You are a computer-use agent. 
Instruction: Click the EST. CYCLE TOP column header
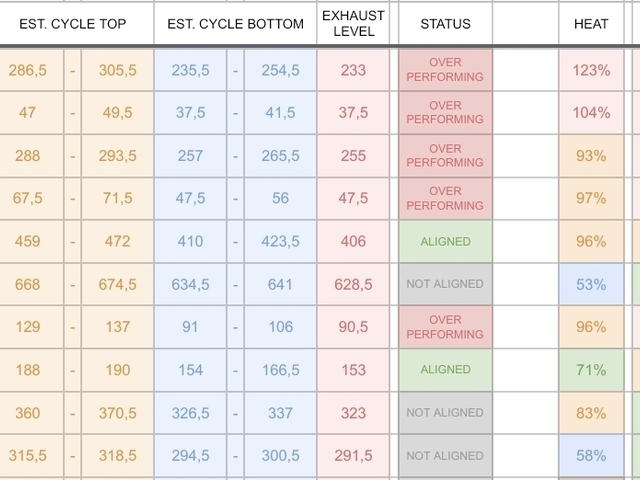75,23
